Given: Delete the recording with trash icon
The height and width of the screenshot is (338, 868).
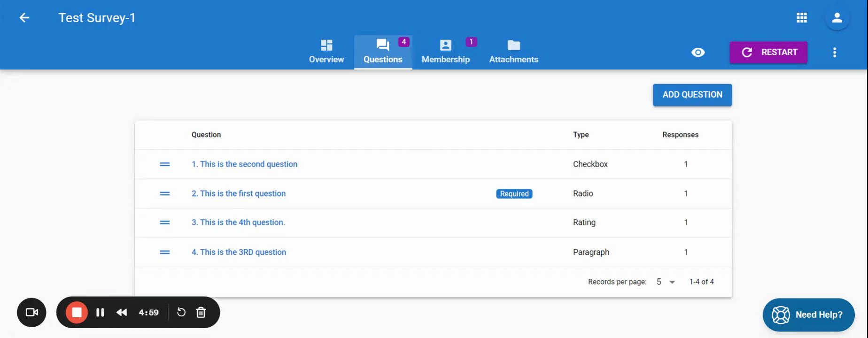Looking at the screenshot, I should pos(201,312).
